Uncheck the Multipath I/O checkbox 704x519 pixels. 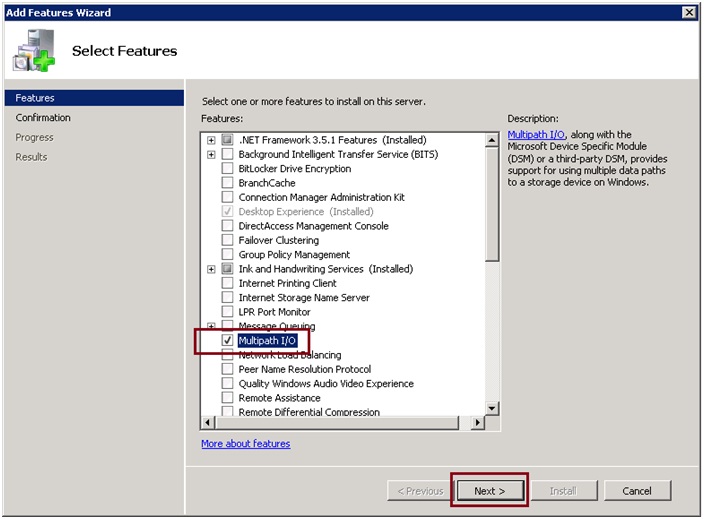tap(228, 341)
